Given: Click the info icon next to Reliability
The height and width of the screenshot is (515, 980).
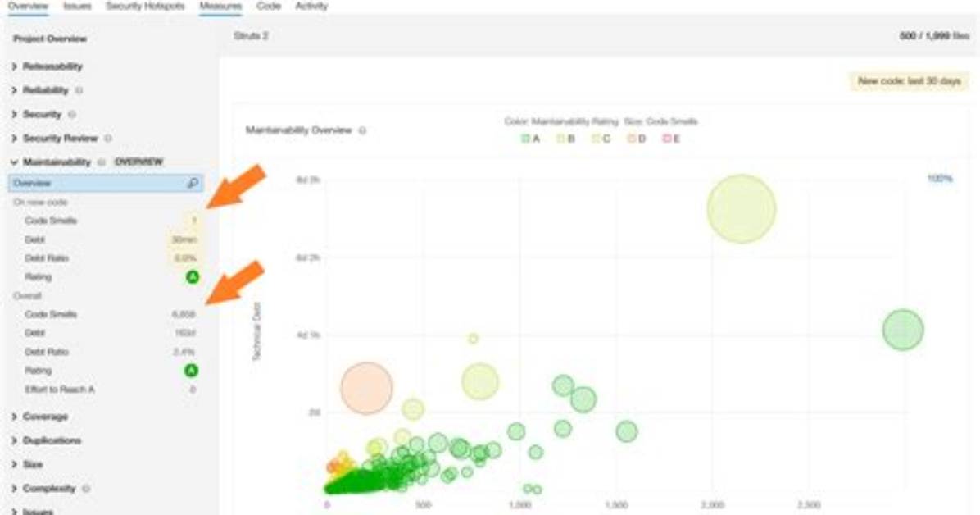Looking at the screenshot, I should 79,90.
